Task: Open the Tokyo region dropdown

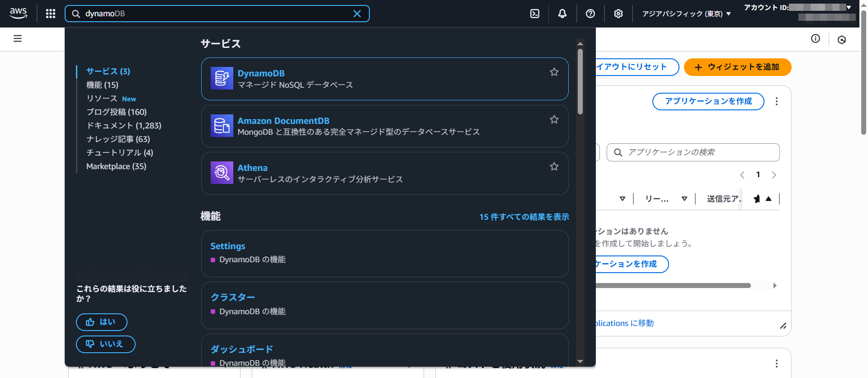Action: coord(686,14)
